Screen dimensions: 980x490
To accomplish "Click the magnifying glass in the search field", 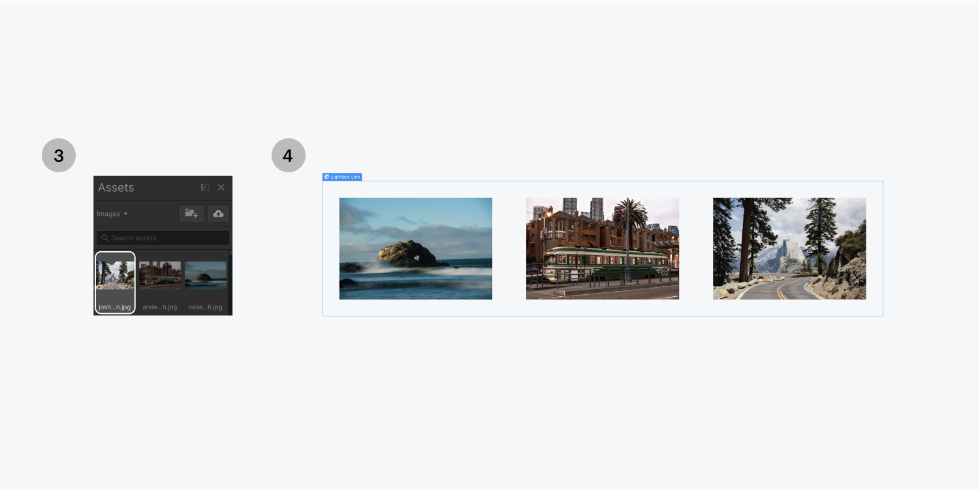I will [105, 237].
